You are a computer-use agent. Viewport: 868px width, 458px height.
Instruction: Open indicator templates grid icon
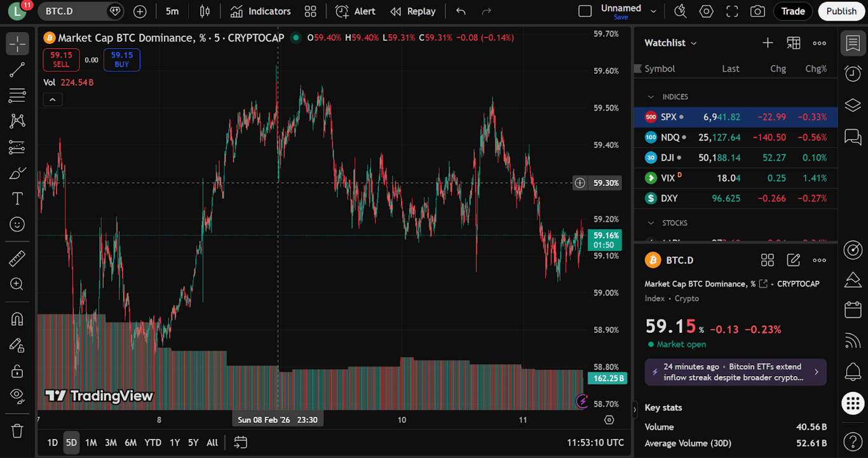310,11
